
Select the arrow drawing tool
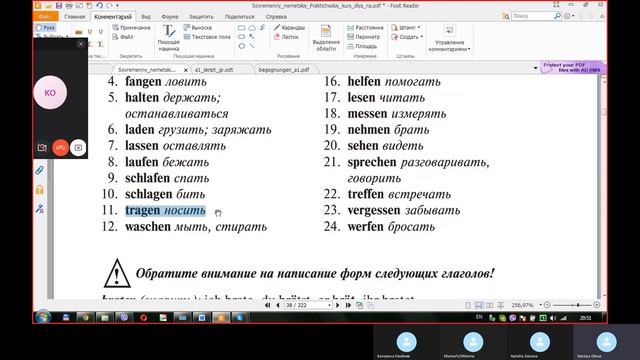pyautogui.click(x=252, y=37)
